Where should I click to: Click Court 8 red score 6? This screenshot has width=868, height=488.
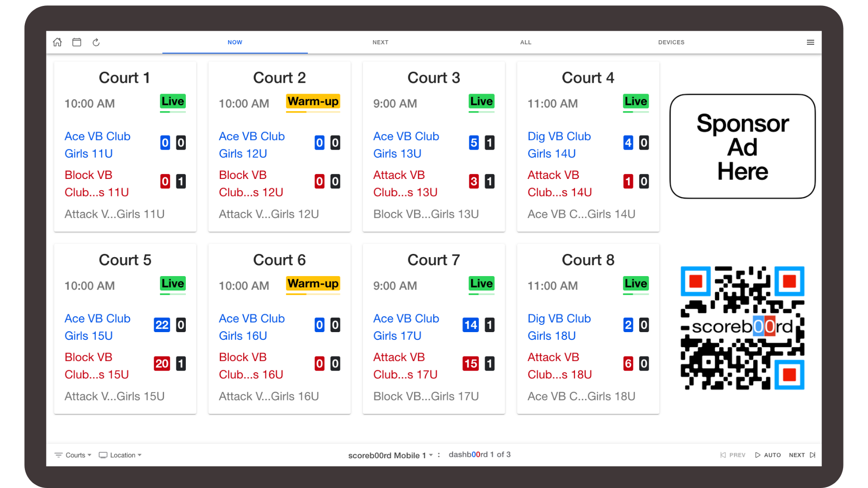[628, 364]
